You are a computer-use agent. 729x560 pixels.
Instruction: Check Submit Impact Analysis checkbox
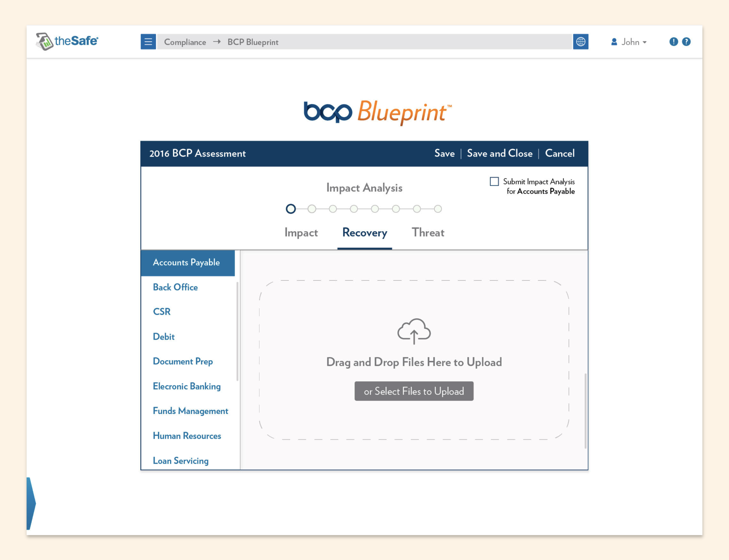click(x=494, y=181)
